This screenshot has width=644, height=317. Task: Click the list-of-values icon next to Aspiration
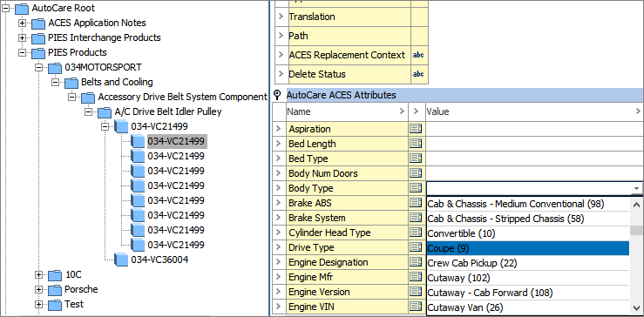click(x=416, y=129)
